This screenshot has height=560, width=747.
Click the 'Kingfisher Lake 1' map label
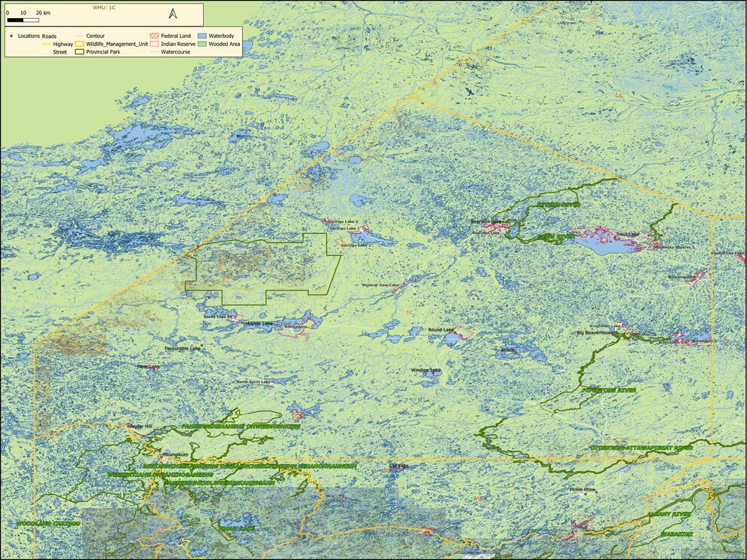(x=607, y=326)
